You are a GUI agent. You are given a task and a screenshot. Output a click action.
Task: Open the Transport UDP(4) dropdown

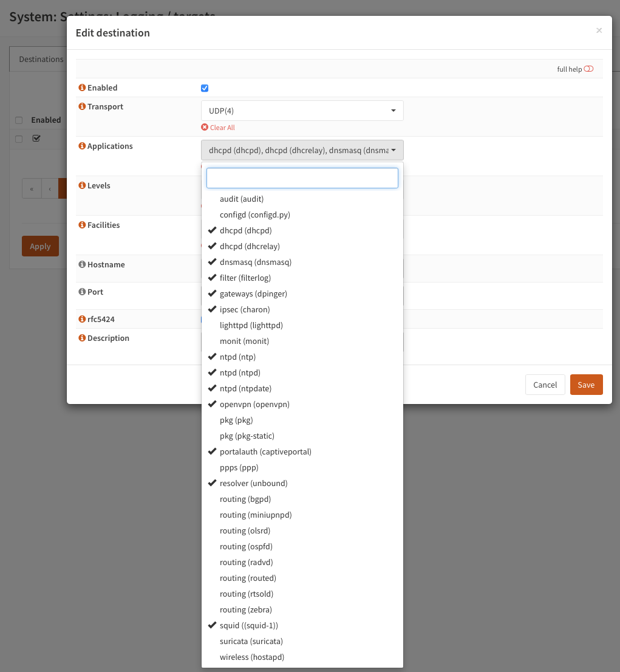point(302,111)
